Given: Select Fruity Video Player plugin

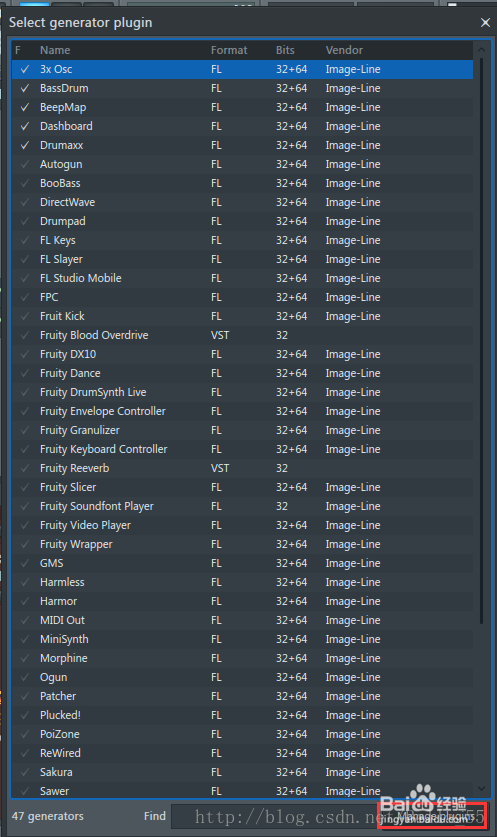Looking at the screenshot, I should click(242, 525).
